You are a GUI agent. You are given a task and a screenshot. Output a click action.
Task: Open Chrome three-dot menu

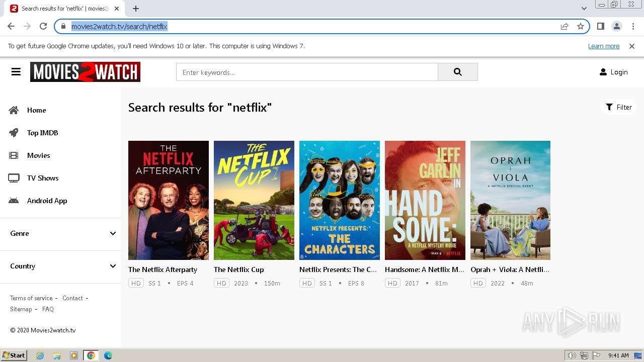coord(632,26)
